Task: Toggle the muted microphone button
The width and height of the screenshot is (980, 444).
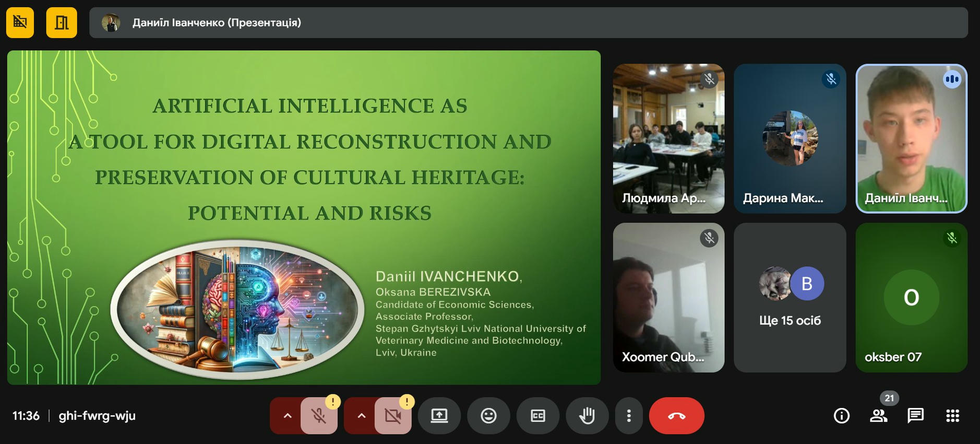Action: [319, 416]
